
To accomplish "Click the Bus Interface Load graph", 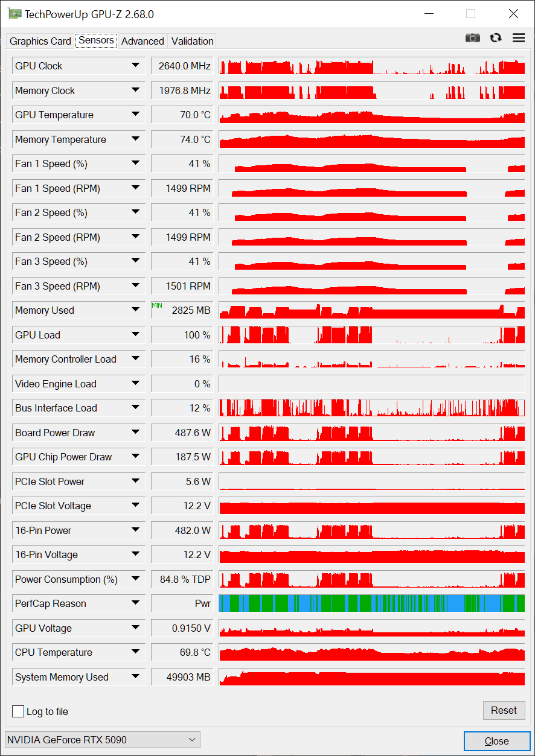I will 372,408.
